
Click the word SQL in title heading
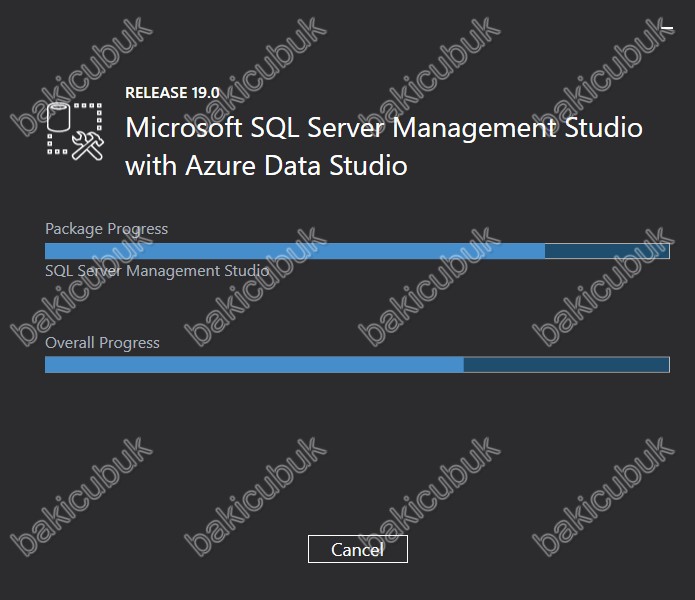(x=275, y=128)
